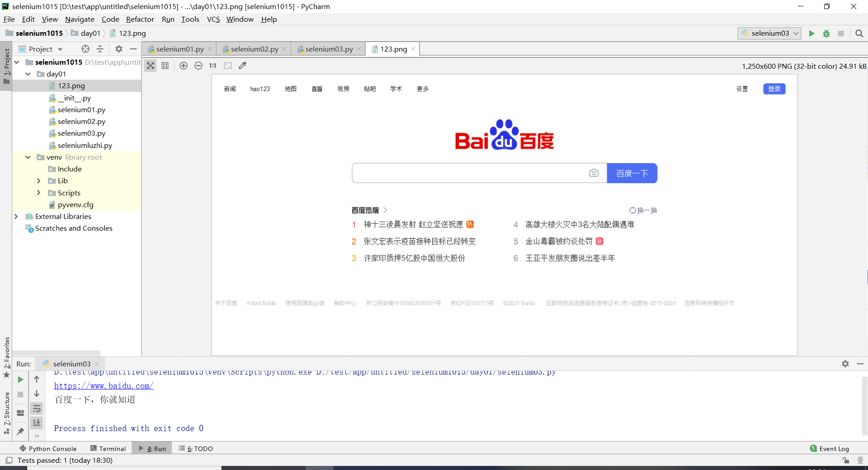The width and height of the screenshot is (868, 470).
Task: Toggle the 2: Favorites side panel
Action: [x=6, y=357]
